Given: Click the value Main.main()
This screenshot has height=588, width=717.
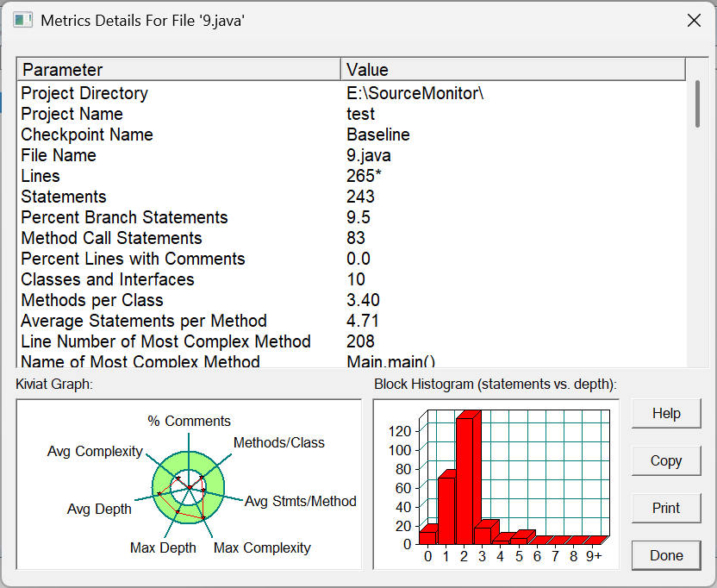Looking at the screenshot, I should point(391,361).
